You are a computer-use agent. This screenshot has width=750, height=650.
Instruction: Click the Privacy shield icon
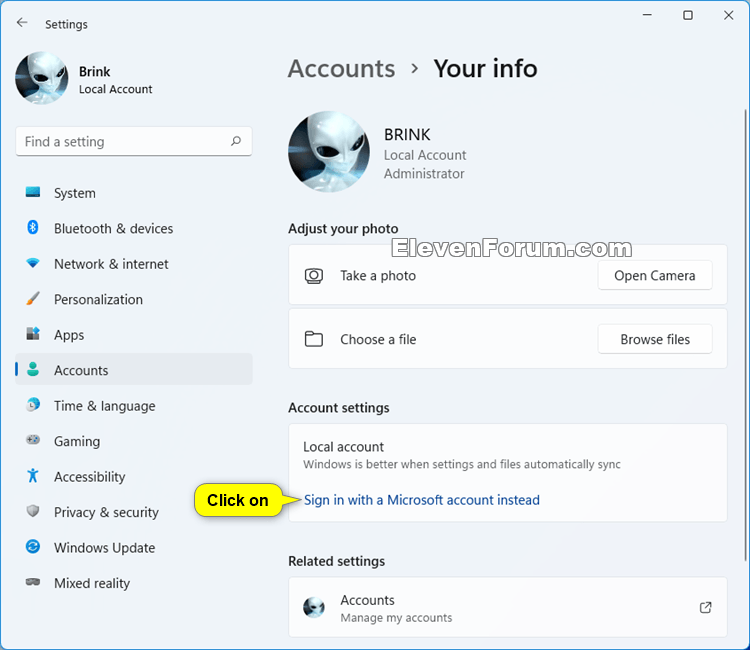33,511
